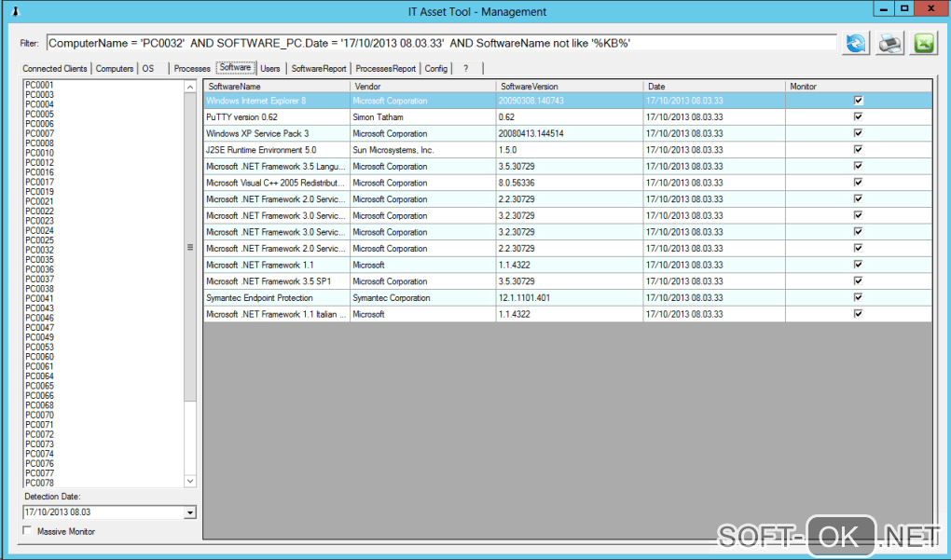
Task: Switch to the Config tab
Action: coord(435,68)
